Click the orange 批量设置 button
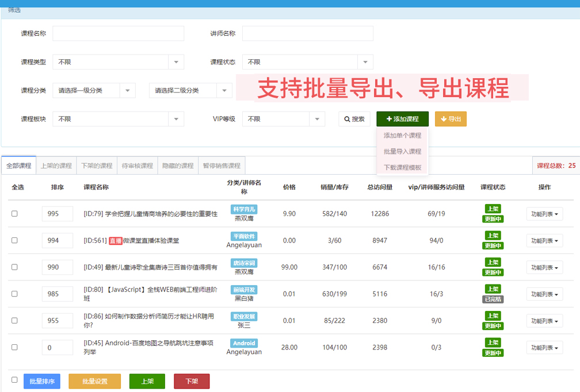 95,381
